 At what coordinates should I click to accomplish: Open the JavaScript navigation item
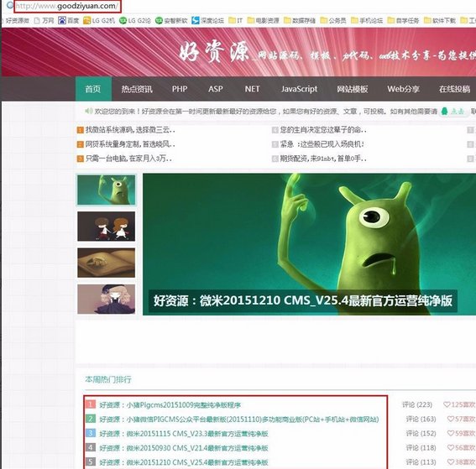click(x=299, y=89)
